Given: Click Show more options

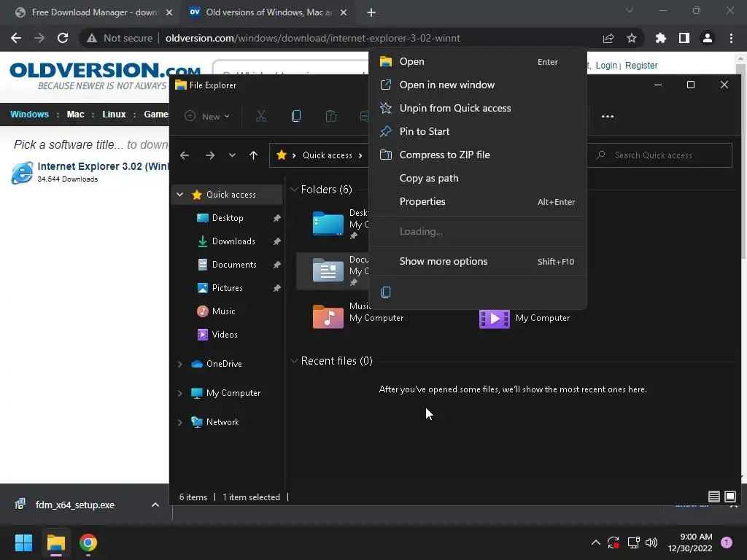Looking at the screenshot, I should click(x=478, y=262).
